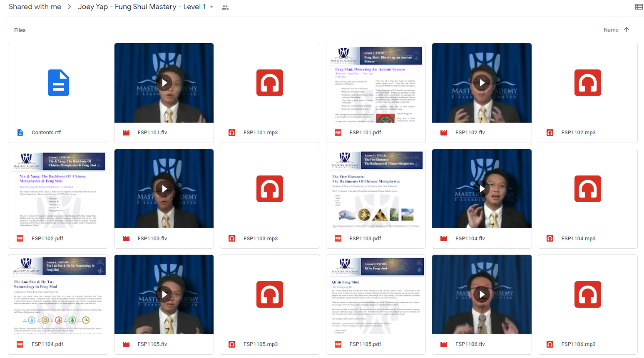Click large headphone icon for FSP1106.mp3
The height and width of the screenshot is (358, 644).
coord(588,294)
